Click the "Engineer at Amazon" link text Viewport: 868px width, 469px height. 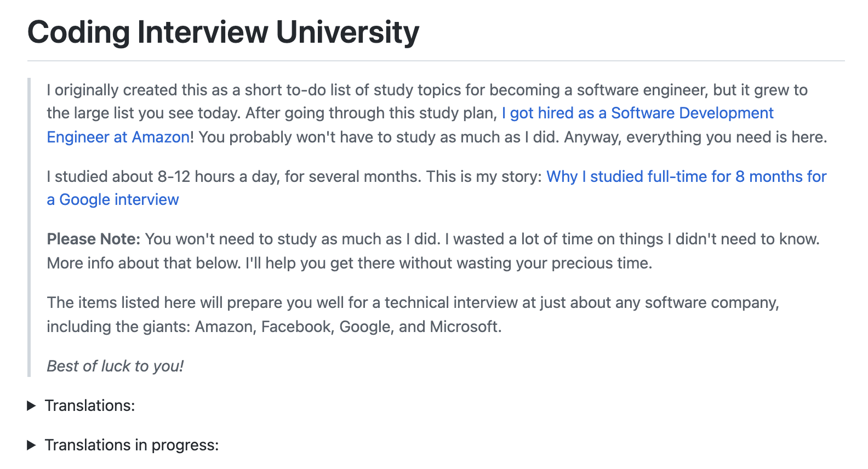[118, 137]
